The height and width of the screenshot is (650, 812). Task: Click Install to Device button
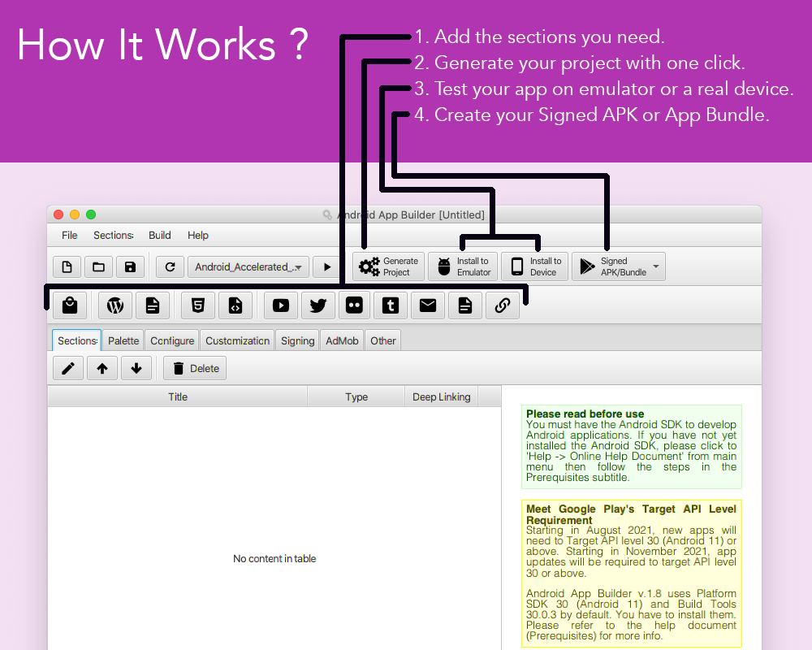[535, 266]
